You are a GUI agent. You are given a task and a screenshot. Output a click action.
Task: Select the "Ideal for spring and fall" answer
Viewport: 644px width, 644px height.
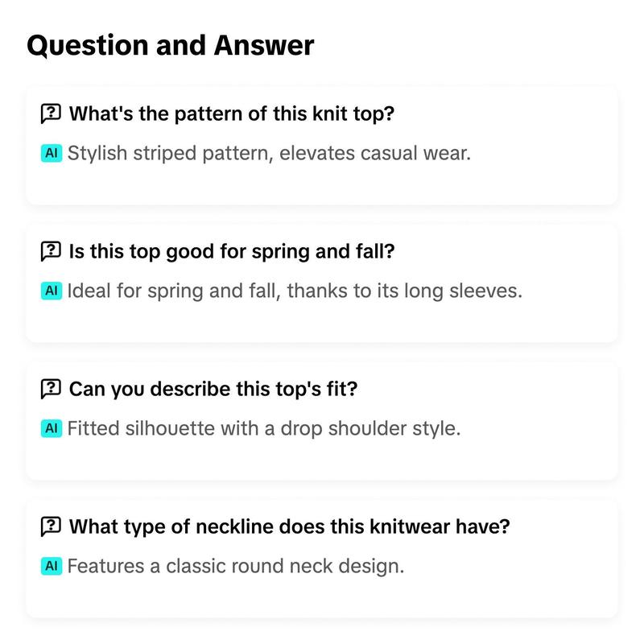(295, 291)
